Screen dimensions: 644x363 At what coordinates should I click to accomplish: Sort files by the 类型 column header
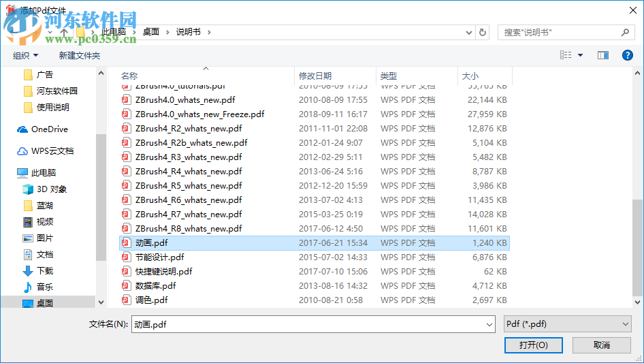389,76
